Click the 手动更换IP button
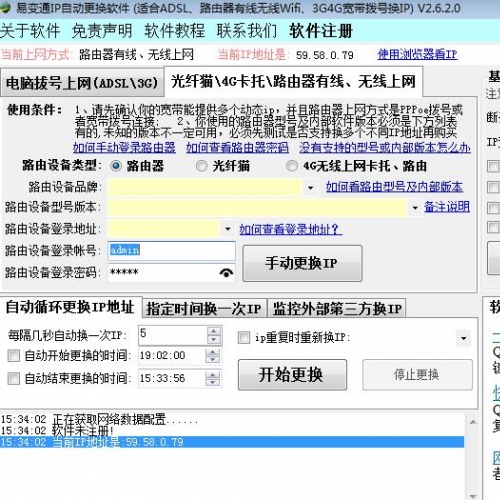500x500 pixels. [302, 263]
